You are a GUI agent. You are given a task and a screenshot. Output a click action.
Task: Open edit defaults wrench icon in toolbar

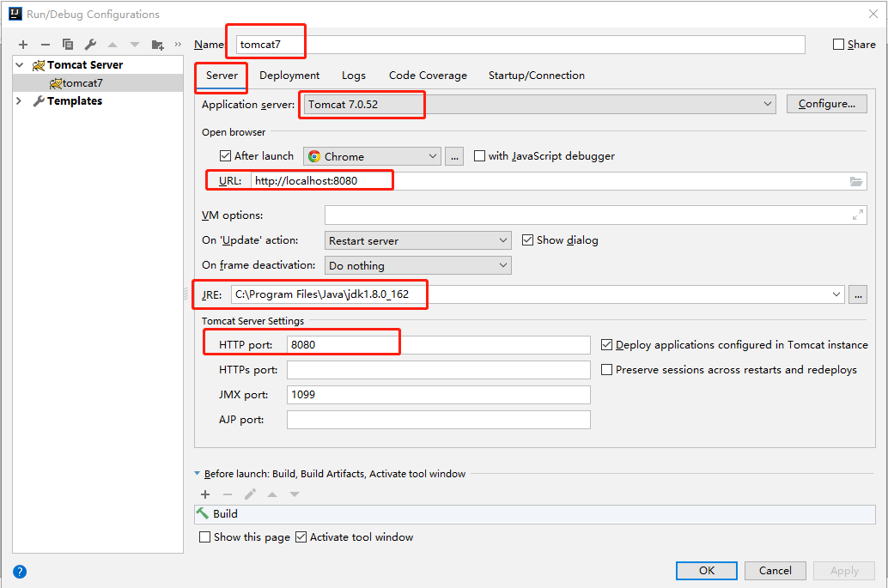[x=90, y=44]
